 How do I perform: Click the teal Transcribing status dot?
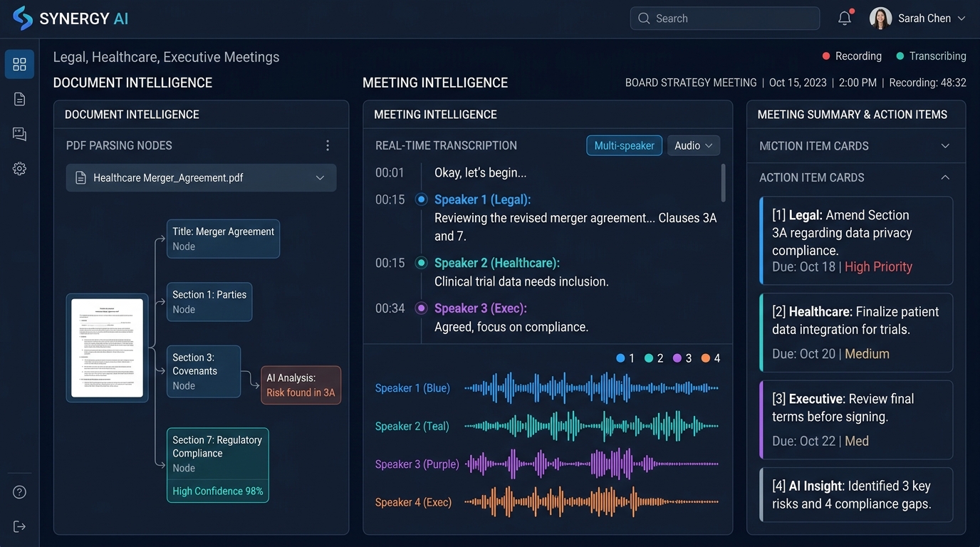(900, 56)
